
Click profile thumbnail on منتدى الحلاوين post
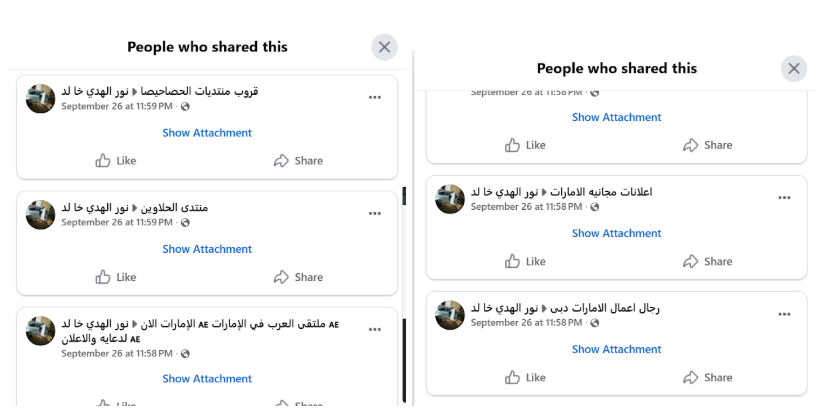point(40,214)
